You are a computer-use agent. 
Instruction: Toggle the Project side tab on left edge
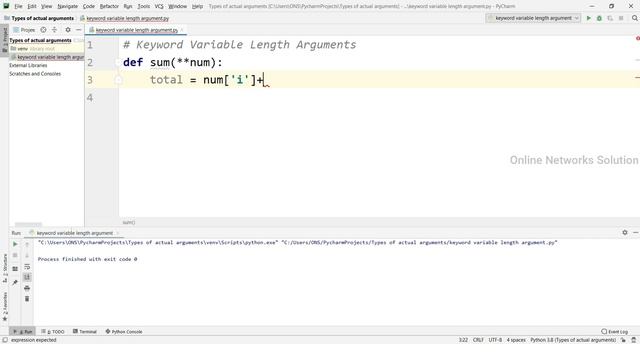click(x=4, y=39)
